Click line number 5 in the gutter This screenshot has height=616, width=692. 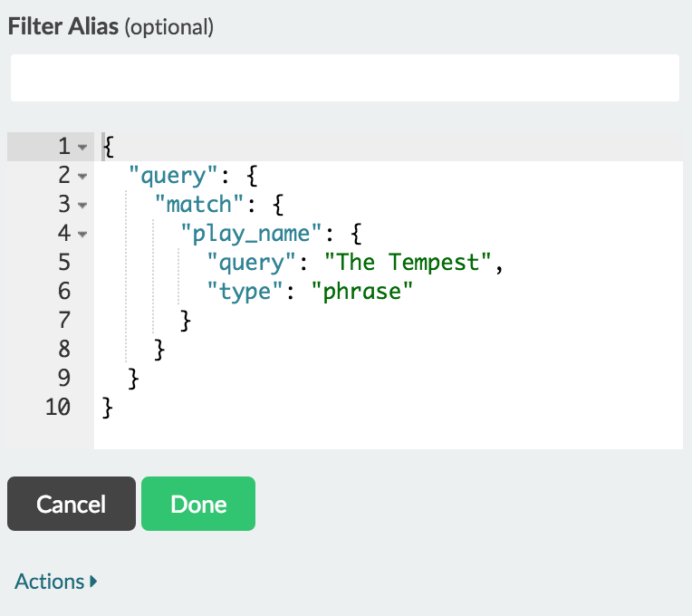coord(63,263)
